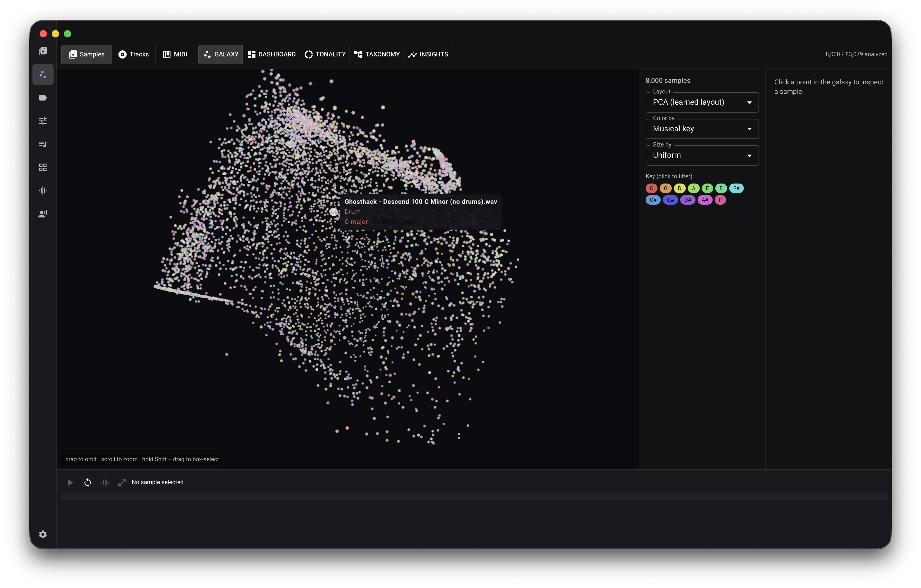Switch to Samples tab
Viewport: 921px width, 588px height.
click(87, 54)
